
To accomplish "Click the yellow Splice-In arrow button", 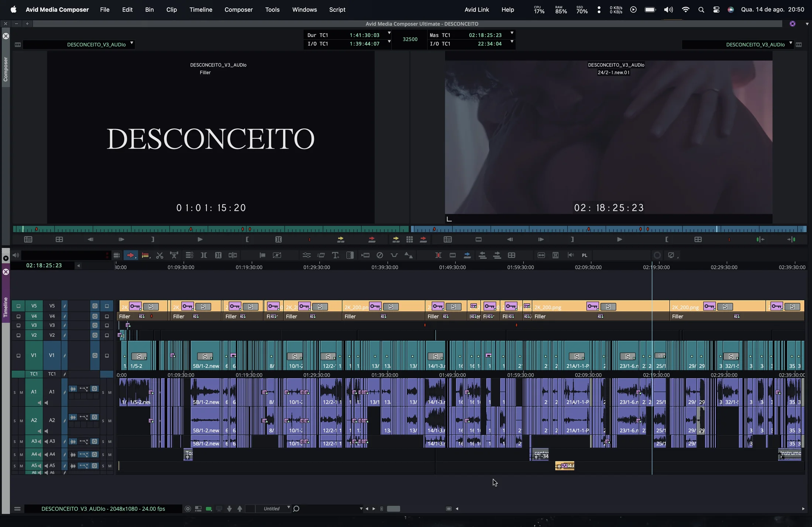I will 341,240.
